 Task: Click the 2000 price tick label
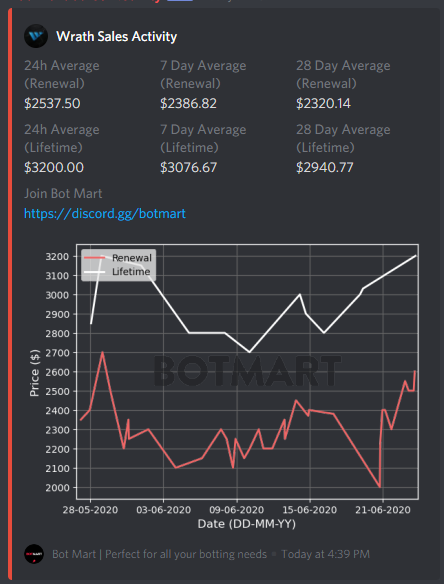(57, 488)
